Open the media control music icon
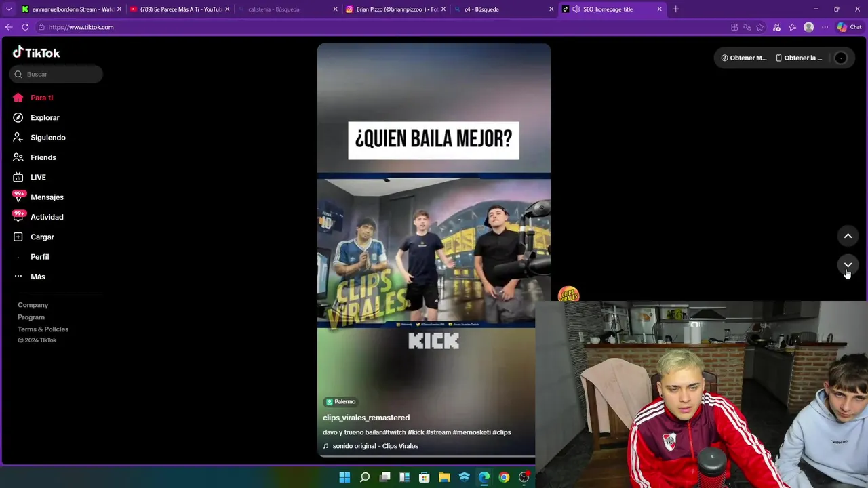 (x=776, y=27)
